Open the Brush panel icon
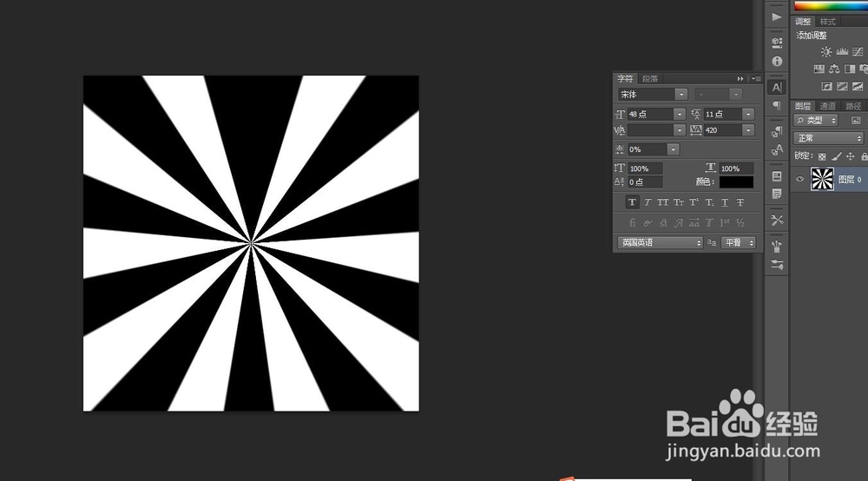The image size is (868, 481). (x=777, y=247)
